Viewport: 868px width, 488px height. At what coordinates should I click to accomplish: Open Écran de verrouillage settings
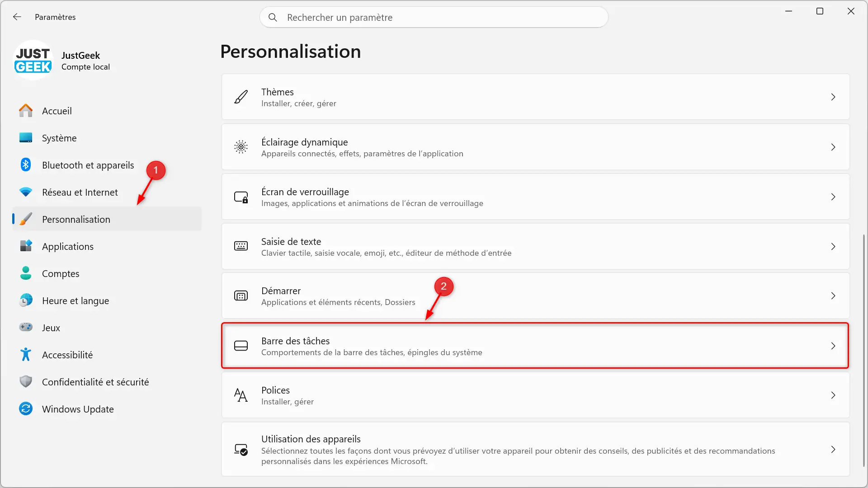pyautogui.click(x=536, y=197)
